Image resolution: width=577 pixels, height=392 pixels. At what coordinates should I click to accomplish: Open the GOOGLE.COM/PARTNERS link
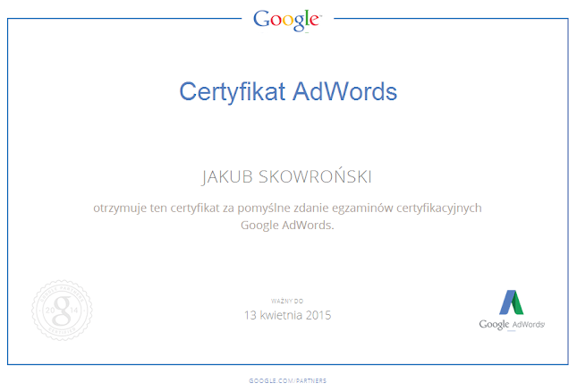point(288,380)
